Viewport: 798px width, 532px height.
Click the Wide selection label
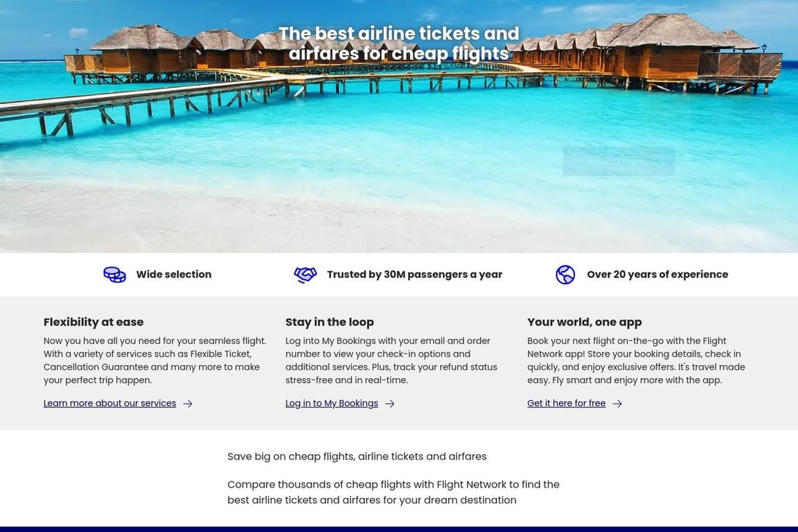tap(173, 274)
